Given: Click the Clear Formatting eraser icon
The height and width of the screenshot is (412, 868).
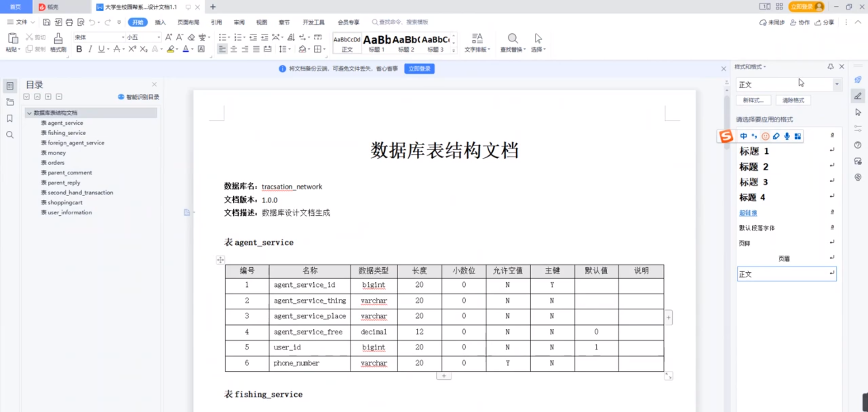Looking at the screenshot, I should (x=191, y=37).
